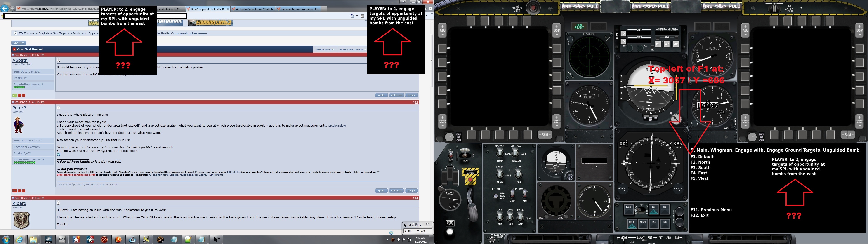Click the RSS feeds icon in browser toolbar
868x244 pixels.
[362, 16]
